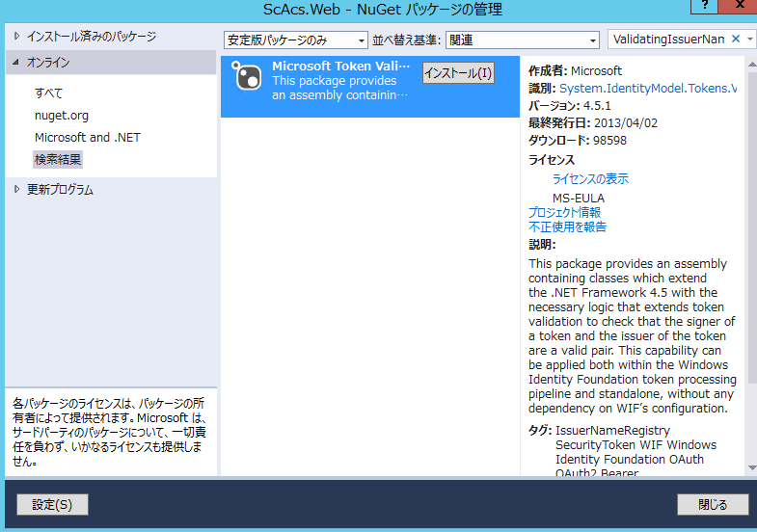Clear the search box with the X icon
This screenshot has width=757, height=532.
click(735, 40)
